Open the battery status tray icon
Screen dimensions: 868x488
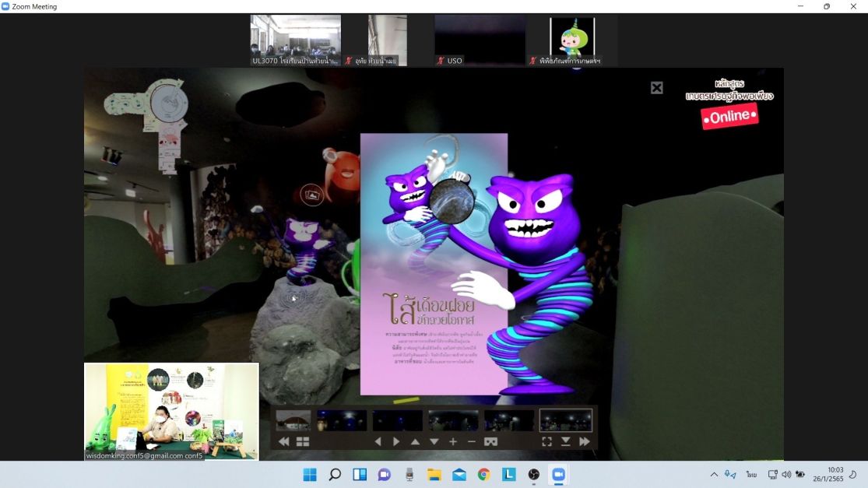[800, 475]
